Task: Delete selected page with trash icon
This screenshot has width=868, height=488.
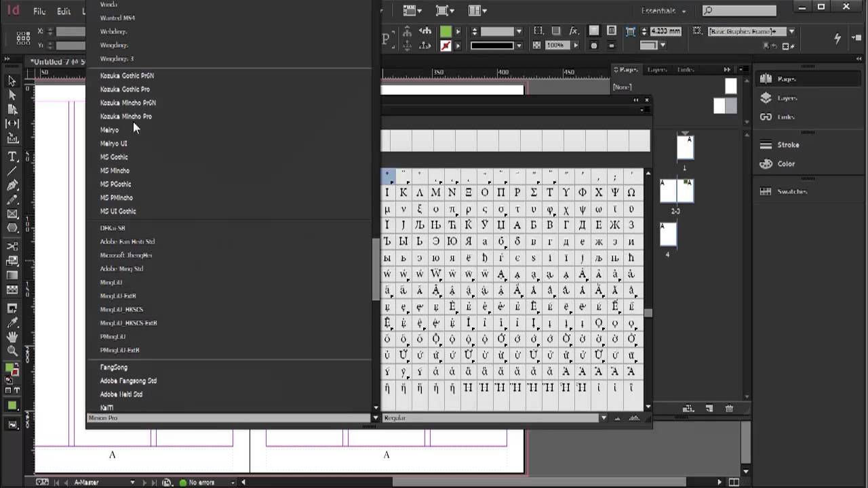Action: click(x=729, y=409)
